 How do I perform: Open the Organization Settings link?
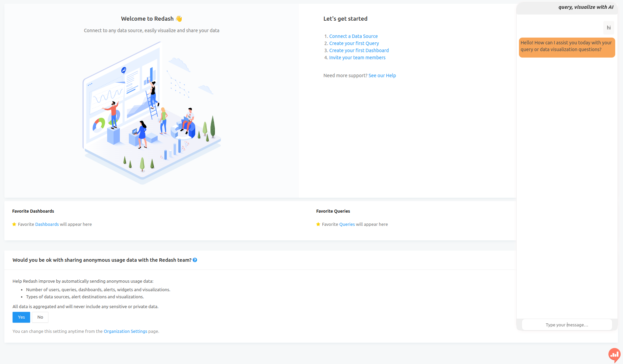(125, 331)
